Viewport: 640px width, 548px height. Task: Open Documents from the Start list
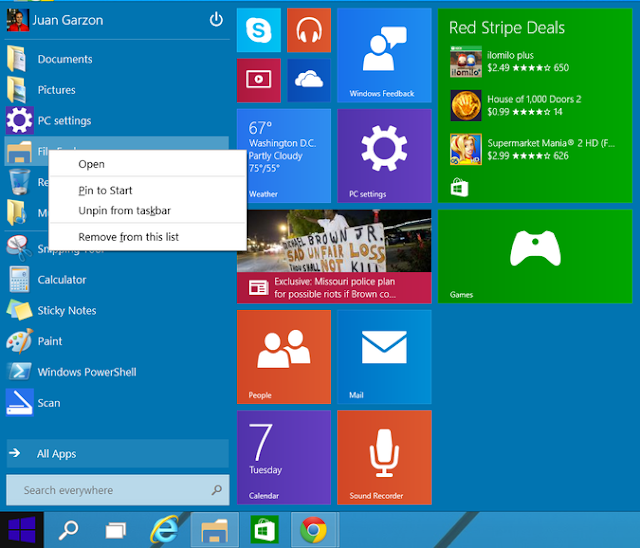(116, 59)
